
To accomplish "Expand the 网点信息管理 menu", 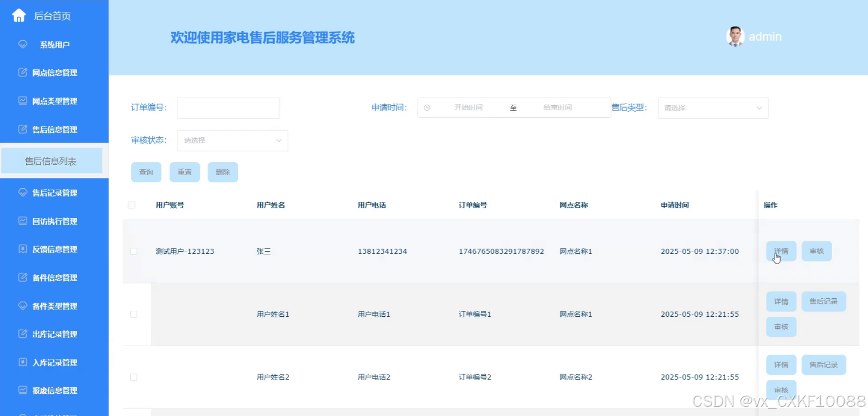I will click(54, 73).
